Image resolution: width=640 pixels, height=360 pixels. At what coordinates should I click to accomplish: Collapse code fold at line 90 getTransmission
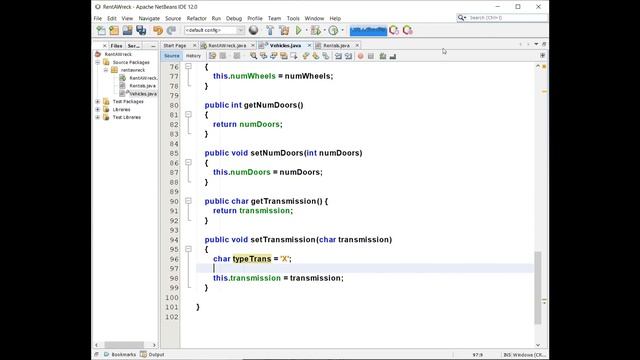pos(188,201)
